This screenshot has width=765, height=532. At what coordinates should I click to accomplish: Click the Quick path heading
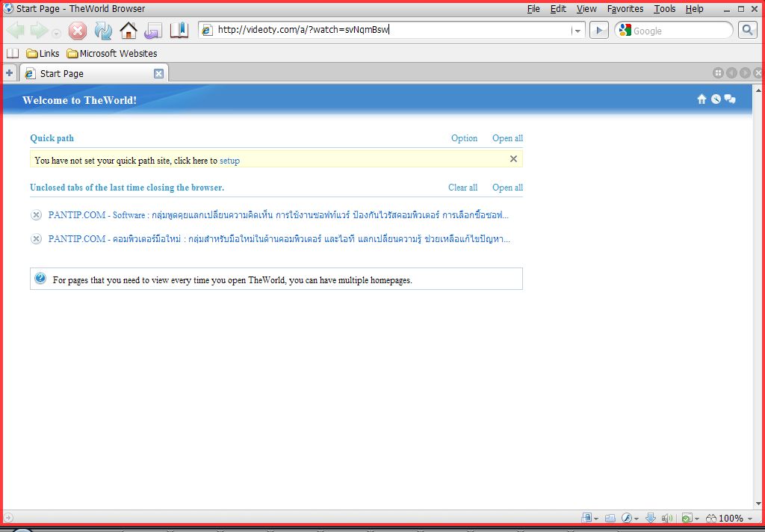(52, 138)
